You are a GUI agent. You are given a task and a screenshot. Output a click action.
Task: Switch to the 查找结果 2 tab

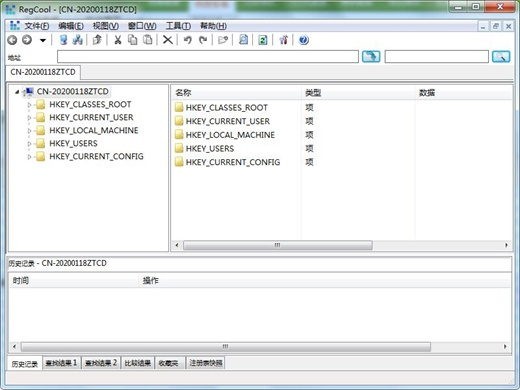[101, 363]
